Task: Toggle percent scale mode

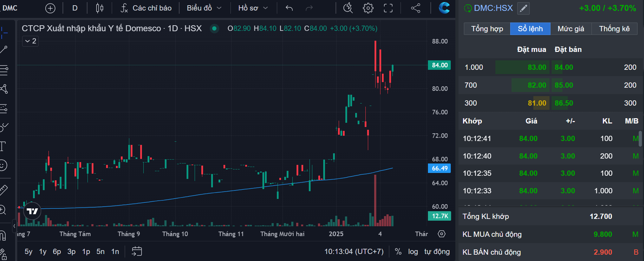Action: (398, 251)
